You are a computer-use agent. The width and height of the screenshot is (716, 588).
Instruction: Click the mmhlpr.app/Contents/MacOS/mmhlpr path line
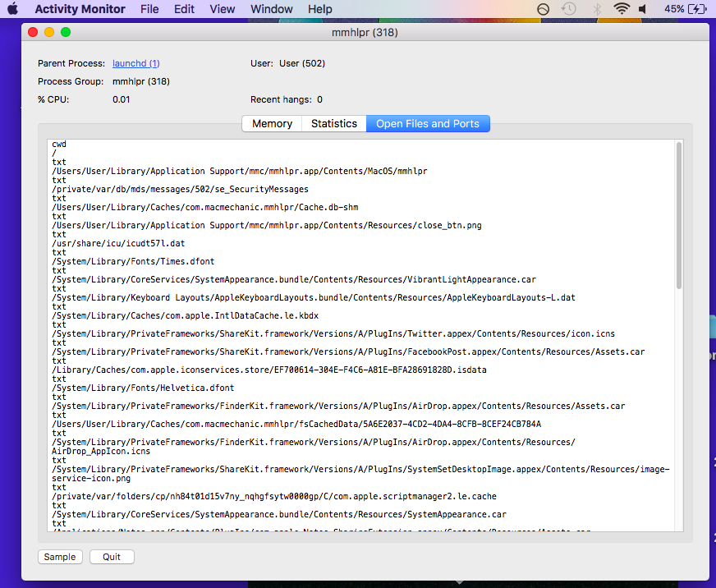[x=240, y=171]
